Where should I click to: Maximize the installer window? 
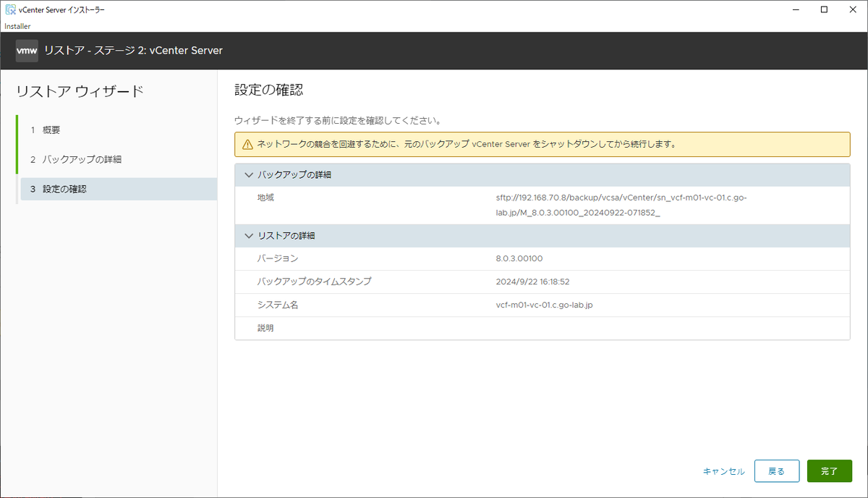pos(824,9)
